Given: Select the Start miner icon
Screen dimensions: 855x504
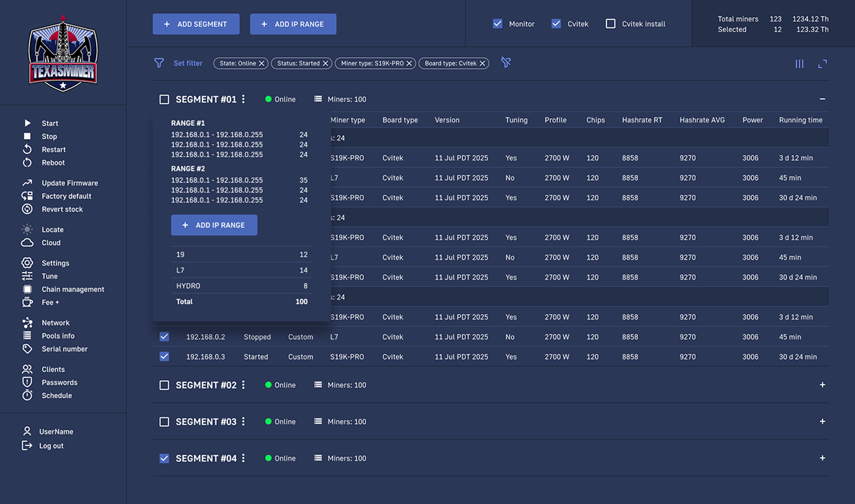Looking at the screenshot, I should point(28,123).
